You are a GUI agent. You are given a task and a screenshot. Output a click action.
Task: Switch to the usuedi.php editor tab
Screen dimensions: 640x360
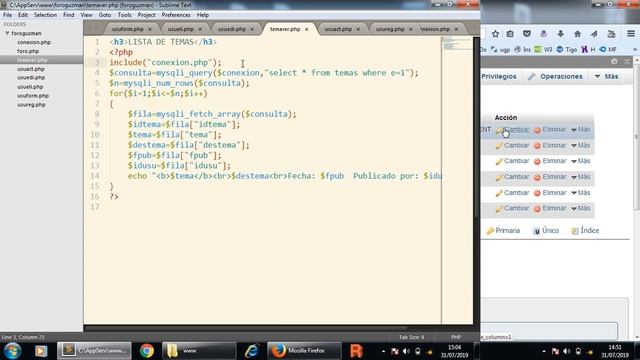[231, 29]
